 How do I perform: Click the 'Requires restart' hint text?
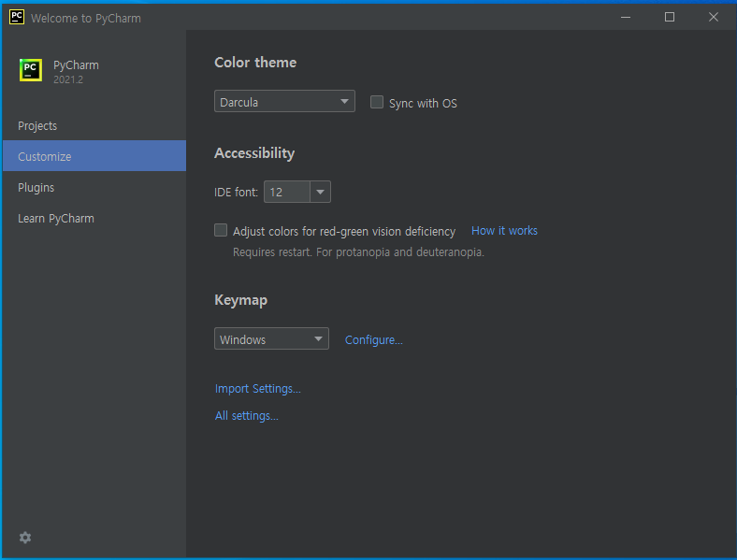click(x=358, y=252)
